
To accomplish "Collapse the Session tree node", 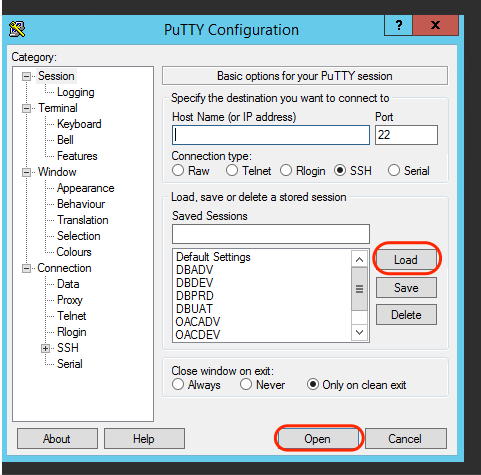I will [26, 76].
